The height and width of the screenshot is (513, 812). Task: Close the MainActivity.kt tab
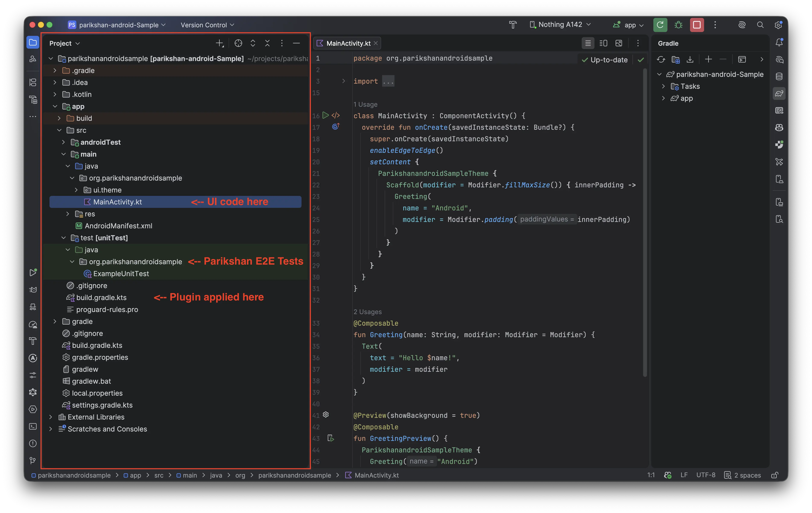(376, 43)
